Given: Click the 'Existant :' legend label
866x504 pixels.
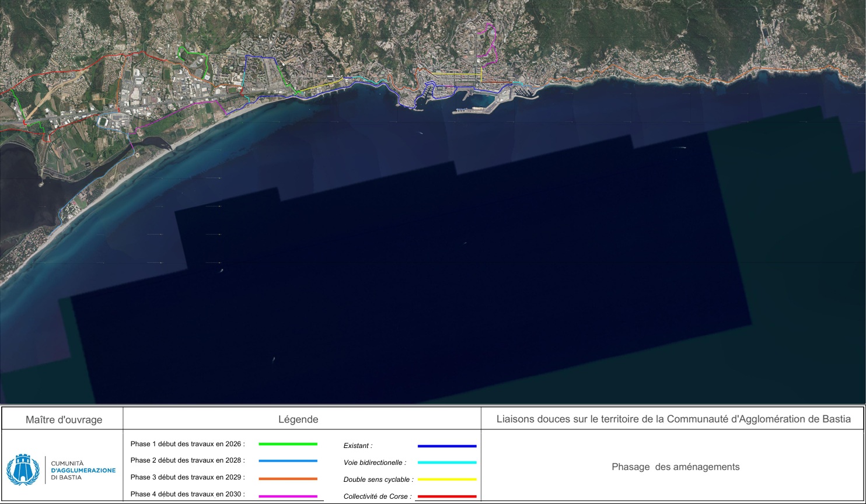Looking at the screenshot, I should (x=358, y=446).
